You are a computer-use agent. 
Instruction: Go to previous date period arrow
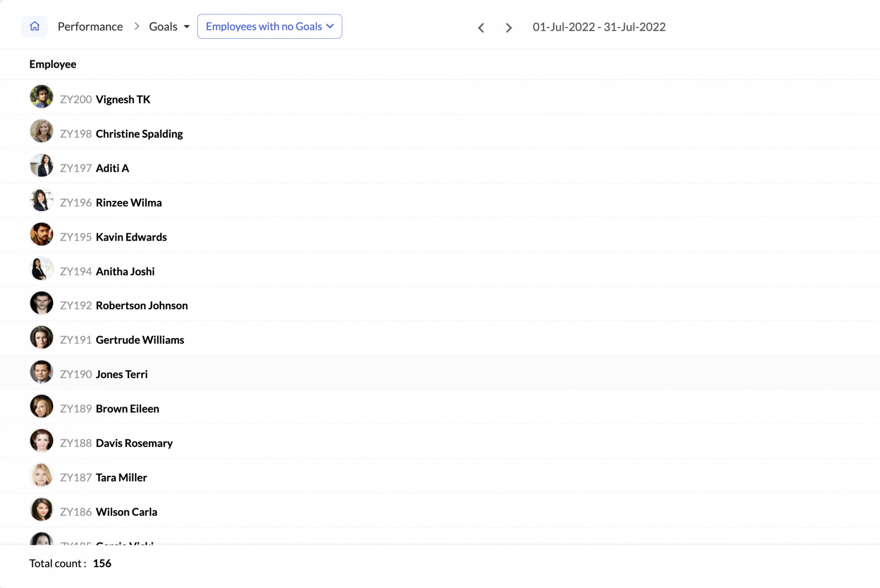tap(481, 28)
